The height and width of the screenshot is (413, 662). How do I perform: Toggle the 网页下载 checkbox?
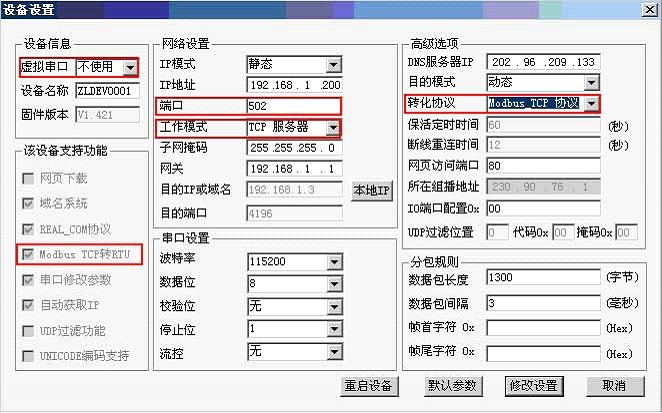29,179
